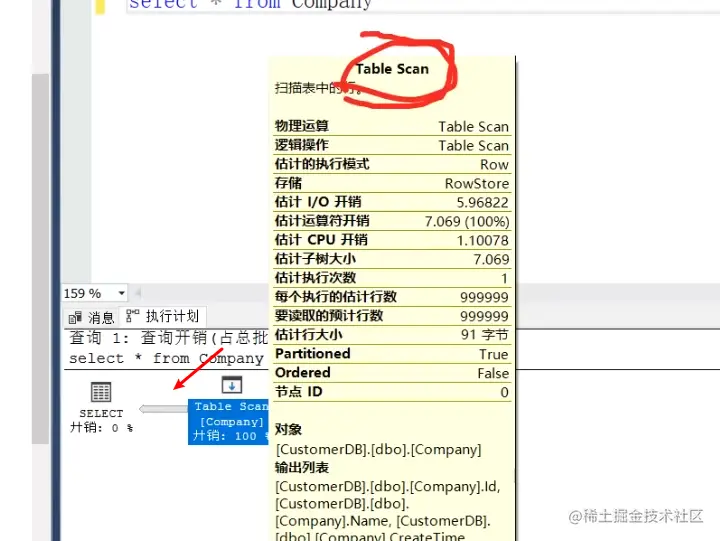The image size is (720, 541).
Task: Click the 'select * from Company' query text in plan
Action: [x=166, y=358]
